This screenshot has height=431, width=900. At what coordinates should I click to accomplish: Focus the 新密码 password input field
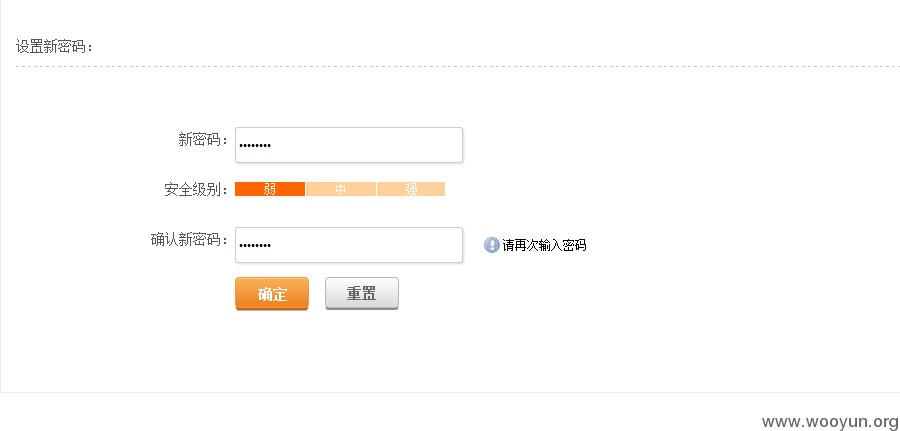349,145
